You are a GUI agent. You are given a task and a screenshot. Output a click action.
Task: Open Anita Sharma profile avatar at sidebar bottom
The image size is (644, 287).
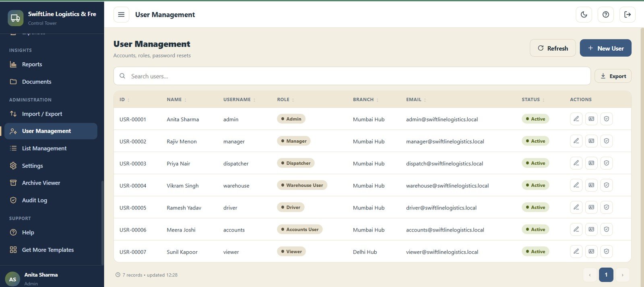12,279
